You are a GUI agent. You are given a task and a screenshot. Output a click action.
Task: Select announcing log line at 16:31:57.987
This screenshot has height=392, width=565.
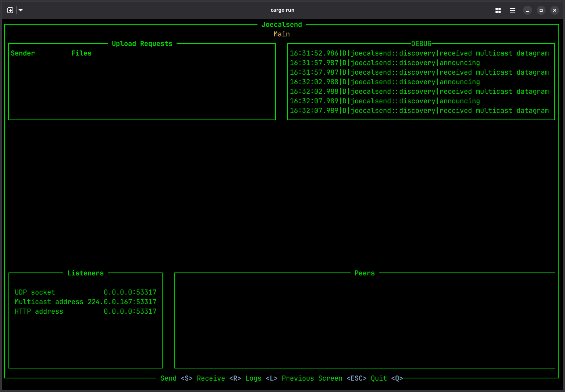point(385,63)
